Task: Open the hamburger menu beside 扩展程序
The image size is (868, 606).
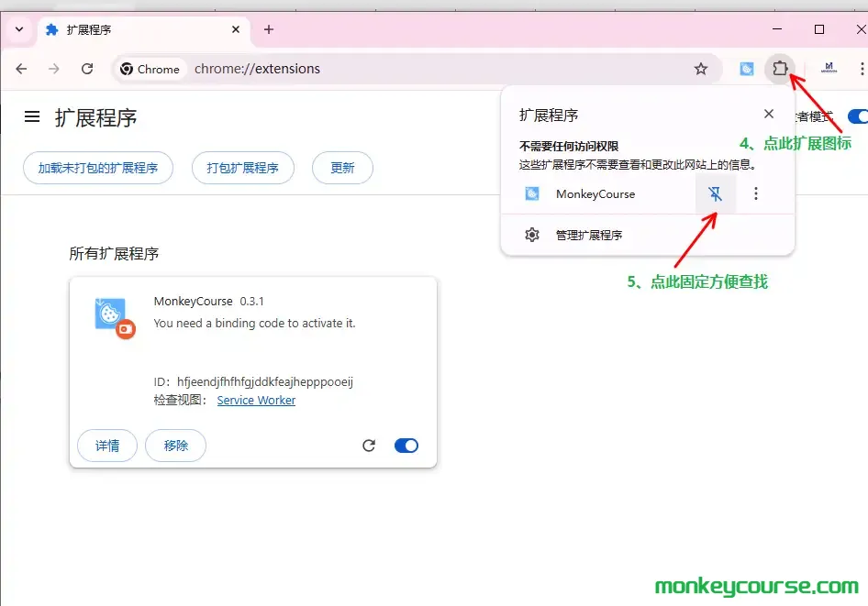Action: pyautogui.click(x=32, y=117)
